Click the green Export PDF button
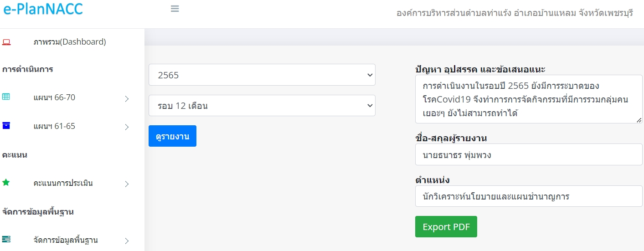The image size is (644, 251). click(x=446, y=227)
